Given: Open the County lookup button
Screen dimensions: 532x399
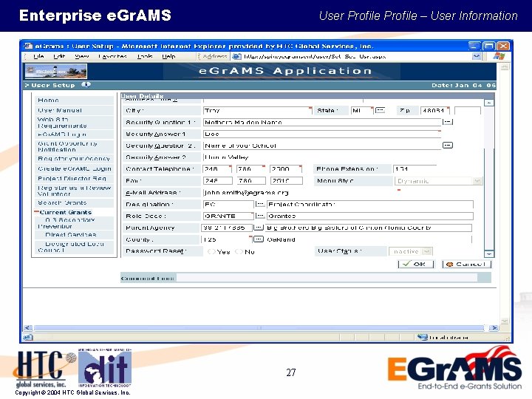Looking at the screenshot, I should pyautogui.click(x=259, y=239).
